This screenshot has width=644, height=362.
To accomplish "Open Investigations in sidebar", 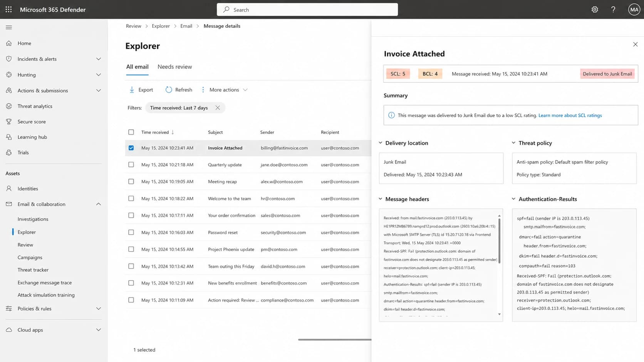I will click(x=33, y=219).
